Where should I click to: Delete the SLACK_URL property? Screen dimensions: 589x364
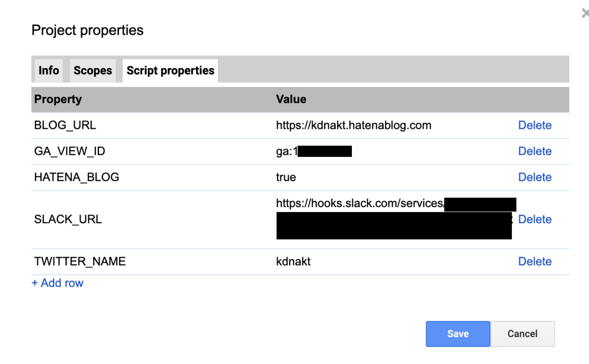(535, 219)
